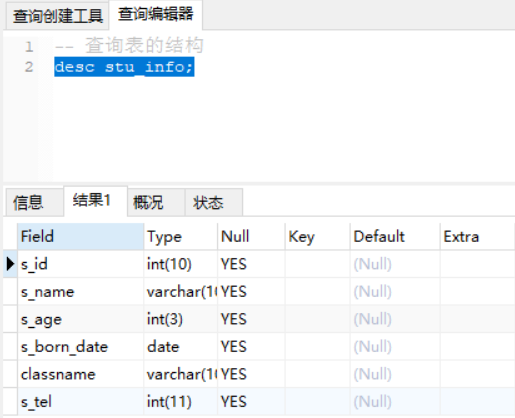This screenshot has width=515, height=418.
Task: Switch to the 查询创建工具 tab
Action: tap(58, 16)
